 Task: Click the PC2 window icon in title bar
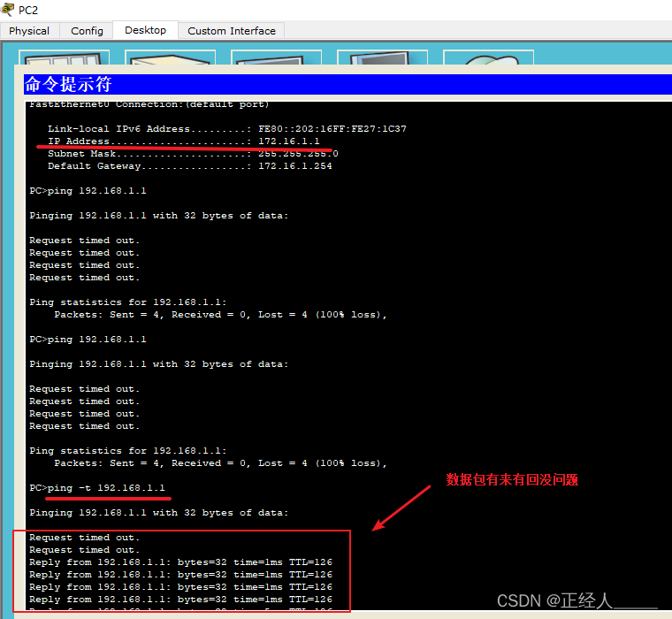point(9,10)
